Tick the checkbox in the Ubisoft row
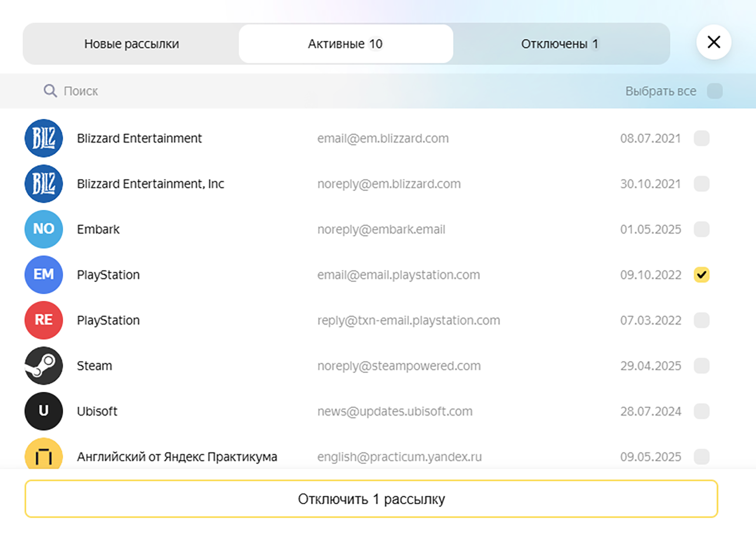The image size is (756, 553). (702, 411)
